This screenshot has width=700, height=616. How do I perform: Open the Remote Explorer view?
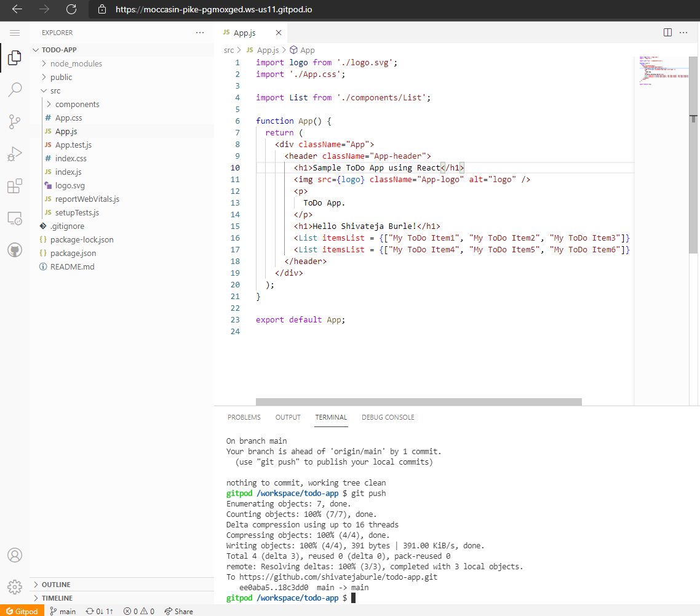point(15,218)
